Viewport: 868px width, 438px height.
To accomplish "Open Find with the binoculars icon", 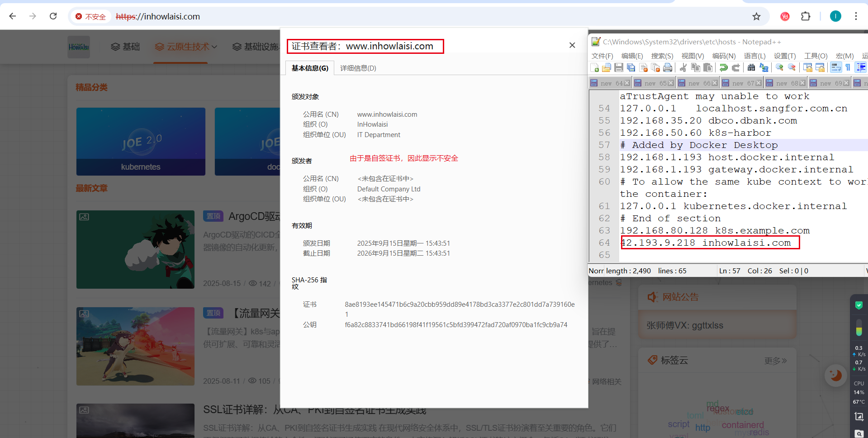I will point(751,68).
